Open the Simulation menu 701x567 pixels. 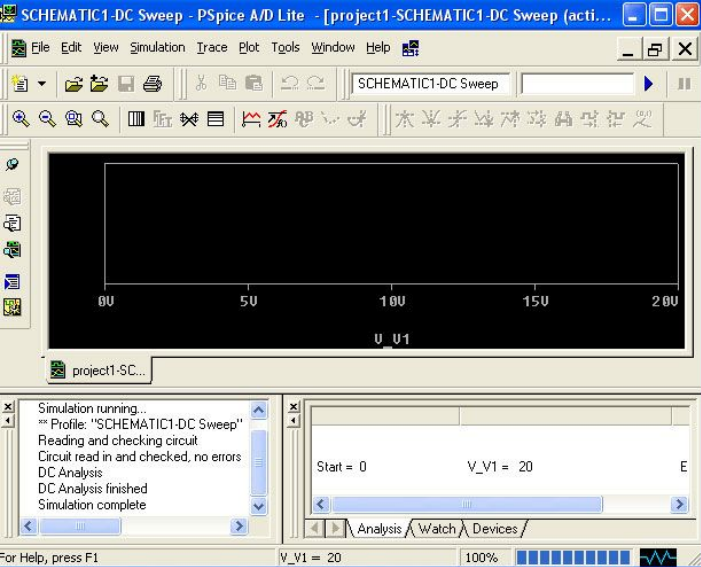point(157,47)
